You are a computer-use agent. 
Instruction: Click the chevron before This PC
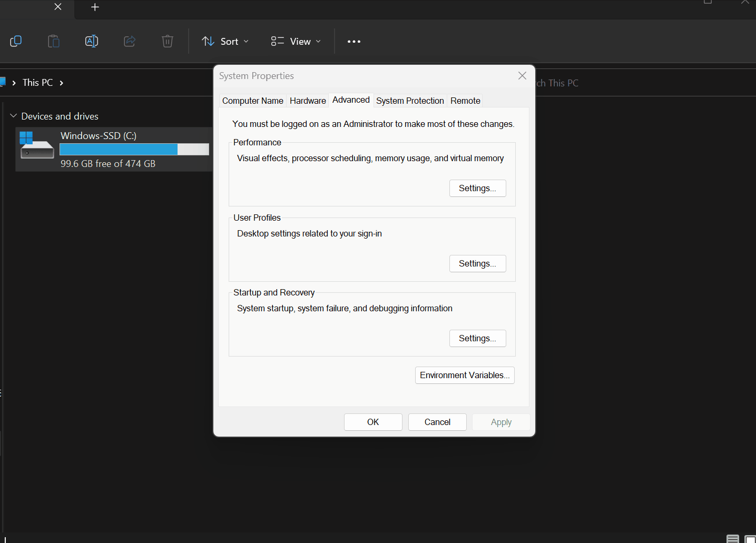[14, 83]
